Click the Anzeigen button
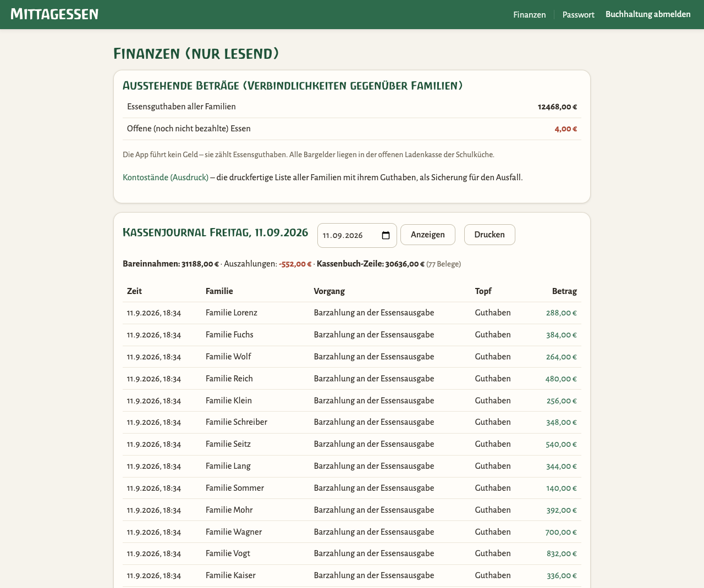 point(428,235)
